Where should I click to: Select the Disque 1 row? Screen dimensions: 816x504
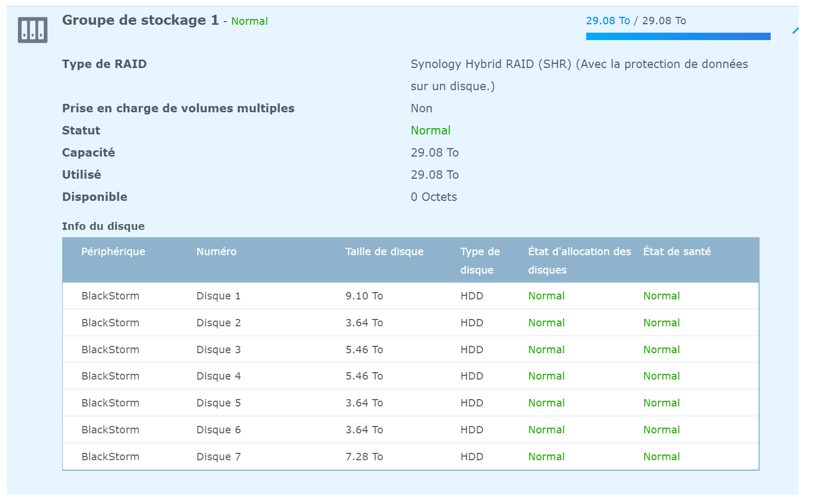218,296
